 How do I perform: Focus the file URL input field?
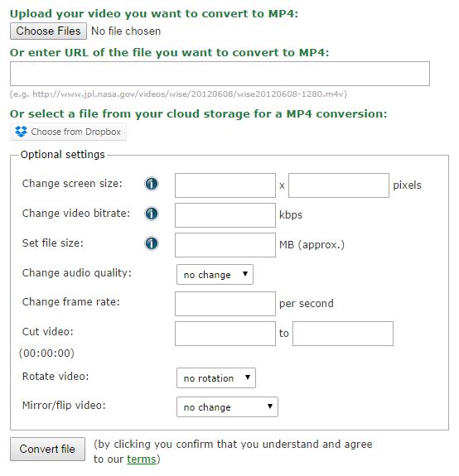tap(220, 74)
